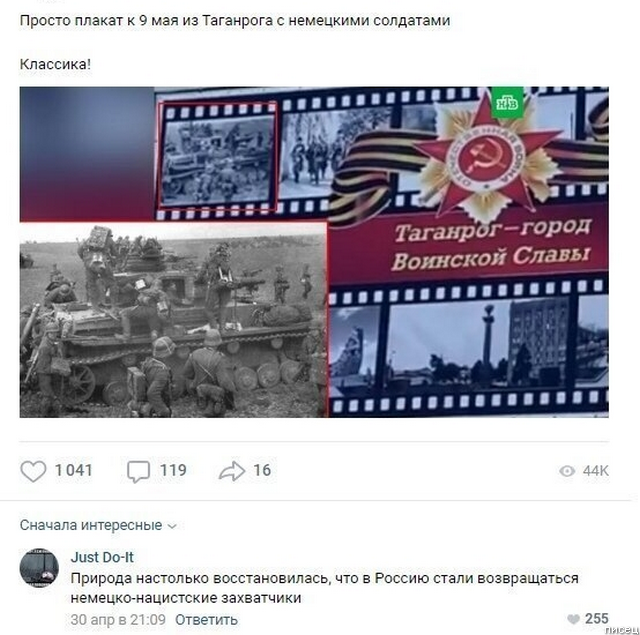Open the Just Do-It profile avatar
The image size is (640, 635).
(39, 568)
